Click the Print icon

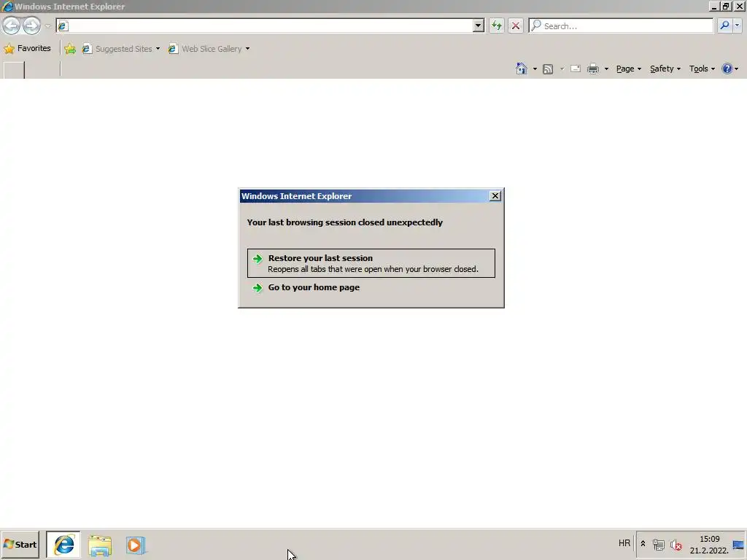click(x=592, y=69)
